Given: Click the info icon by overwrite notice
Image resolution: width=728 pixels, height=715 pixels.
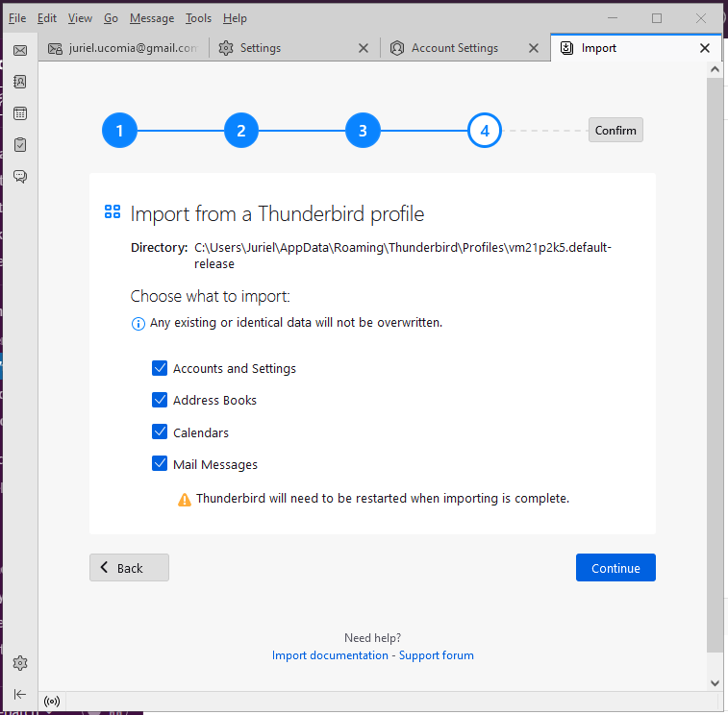Looking at the screenshot, I should 138,324.
